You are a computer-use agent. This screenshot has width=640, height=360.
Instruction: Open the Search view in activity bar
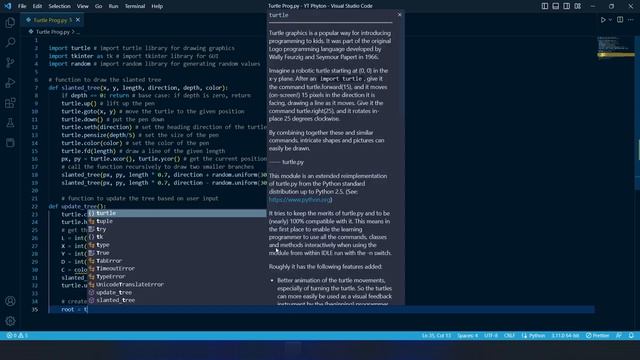point(10,42)
